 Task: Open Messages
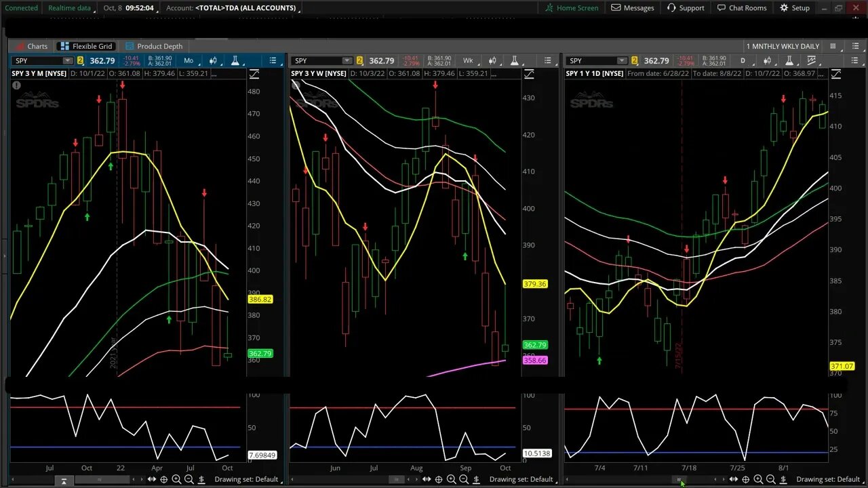click(x=633, y=8)
